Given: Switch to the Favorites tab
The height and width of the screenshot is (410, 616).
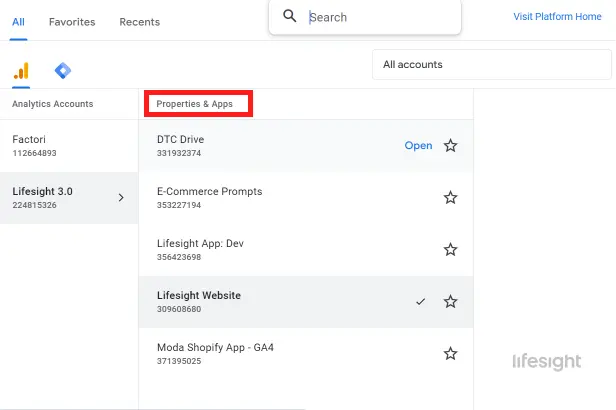Looking at the screenshot, I should [x=72, y=22].
